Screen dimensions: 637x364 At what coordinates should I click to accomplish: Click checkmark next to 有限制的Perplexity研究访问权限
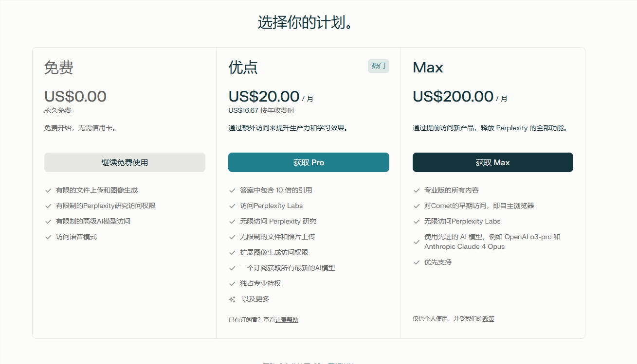[x=48, y=206]
